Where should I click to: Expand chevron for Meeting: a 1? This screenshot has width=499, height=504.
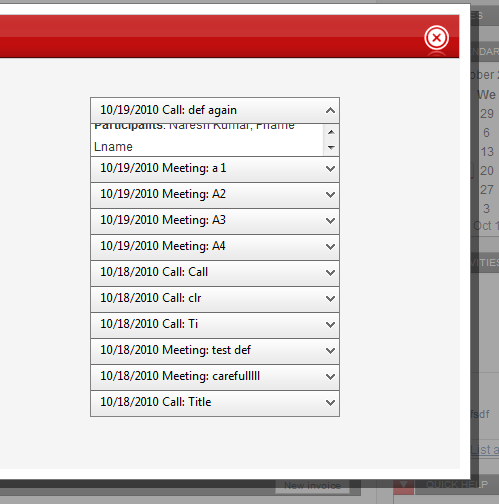330,169
